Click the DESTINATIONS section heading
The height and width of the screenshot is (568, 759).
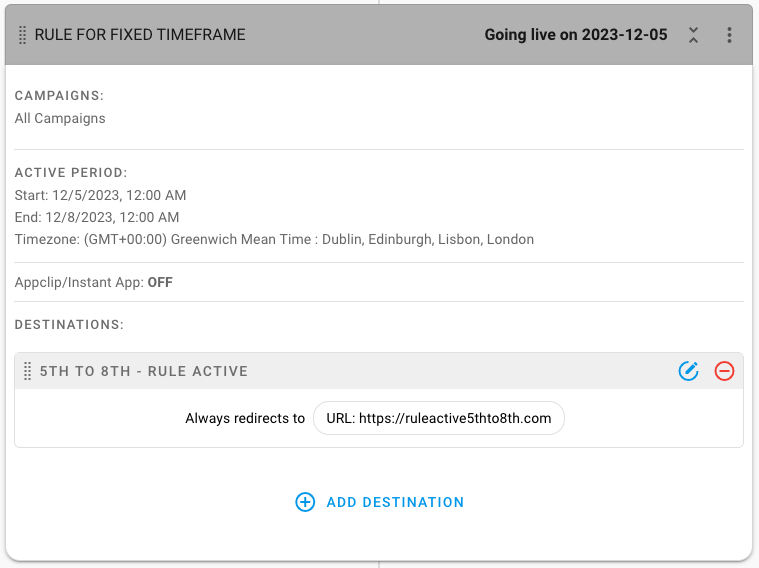point(69,324)
